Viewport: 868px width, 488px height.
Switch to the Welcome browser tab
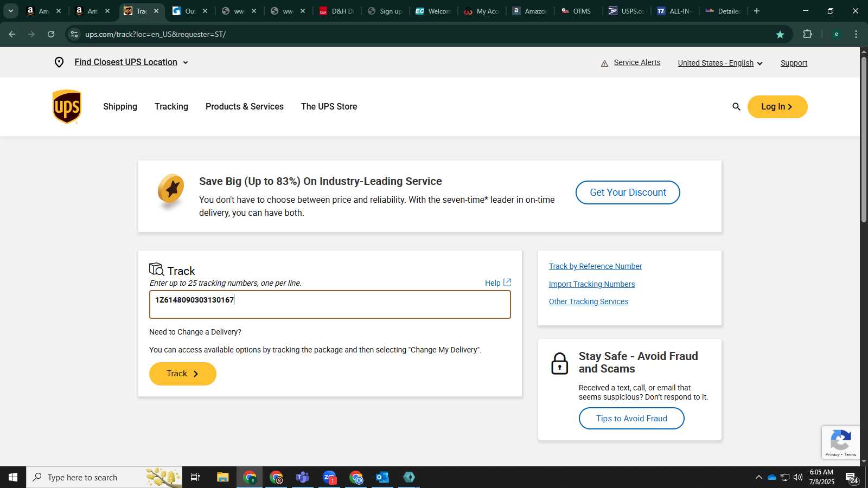(x=433, y=11)
